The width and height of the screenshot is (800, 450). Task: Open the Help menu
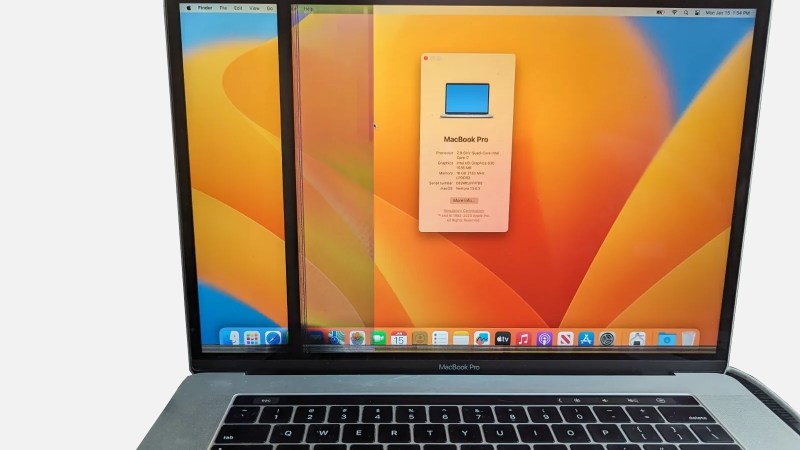(x=308, y=9)
